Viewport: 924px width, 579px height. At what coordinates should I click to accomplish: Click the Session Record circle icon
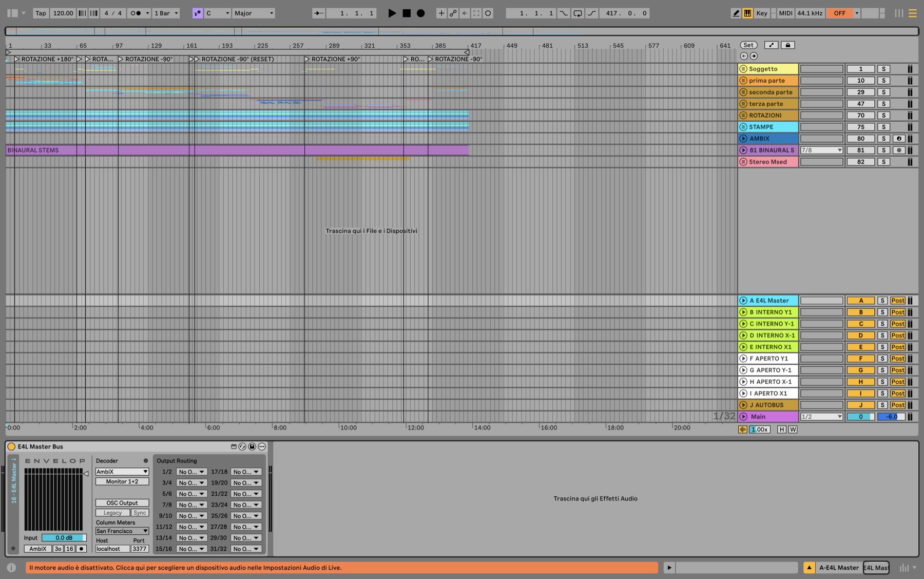pyautogui.click(x=488, y=13)
